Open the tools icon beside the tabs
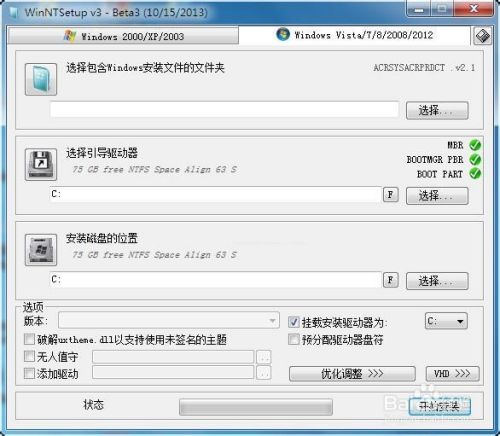This screenshot has height=436, width=500. (x=482, y=36)
